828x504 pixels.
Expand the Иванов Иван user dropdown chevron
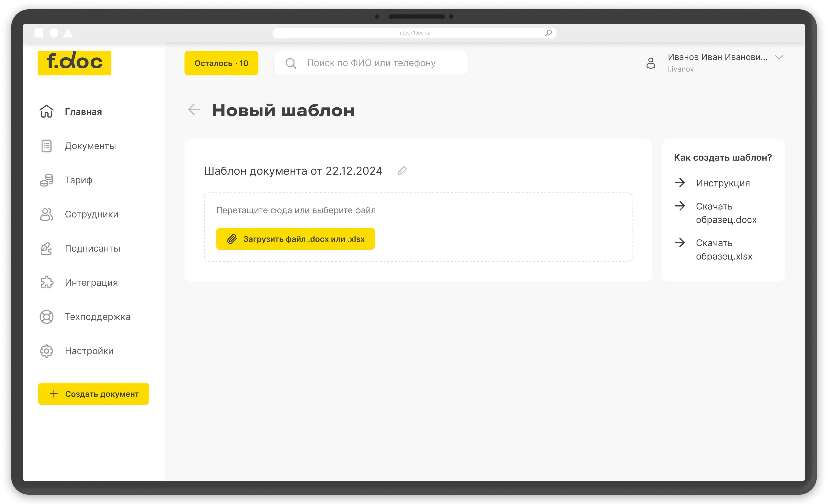(779, 57)
